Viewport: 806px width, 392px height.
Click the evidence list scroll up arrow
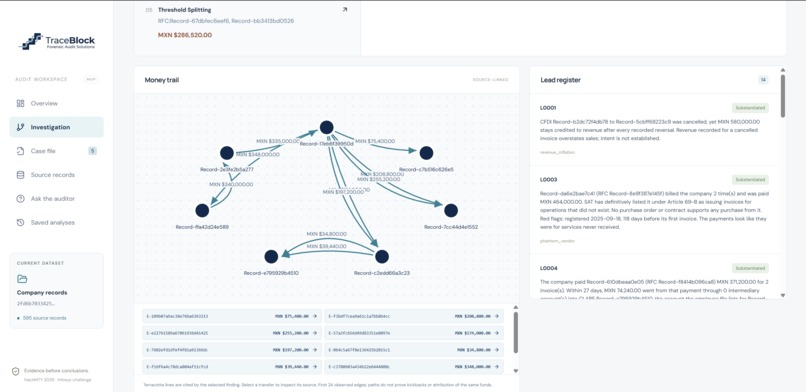(x=516, y=308)
